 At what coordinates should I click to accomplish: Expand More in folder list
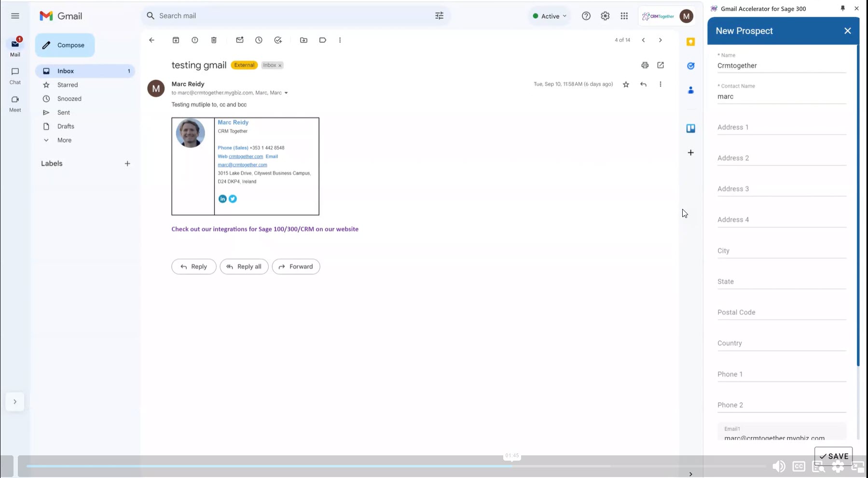(x=64, y=140)
